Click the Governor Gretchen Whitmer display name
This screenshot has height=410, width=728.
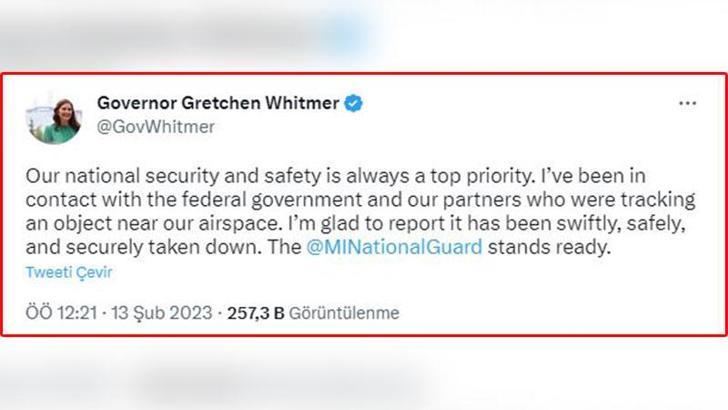tap(218, 104)
